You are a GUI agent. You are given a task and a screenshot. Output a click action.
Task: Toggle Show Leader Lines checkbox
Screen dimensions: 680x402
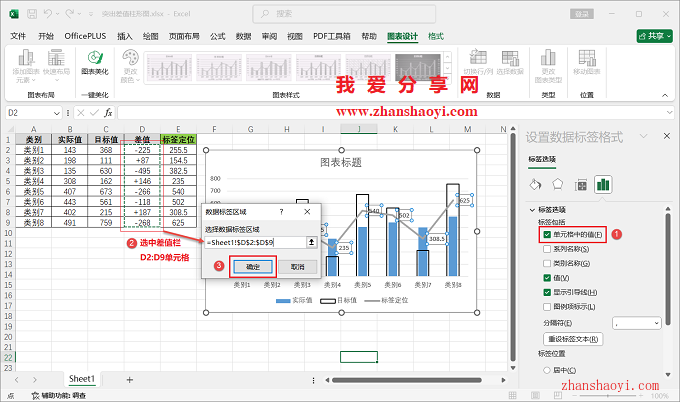coord(547,292)
